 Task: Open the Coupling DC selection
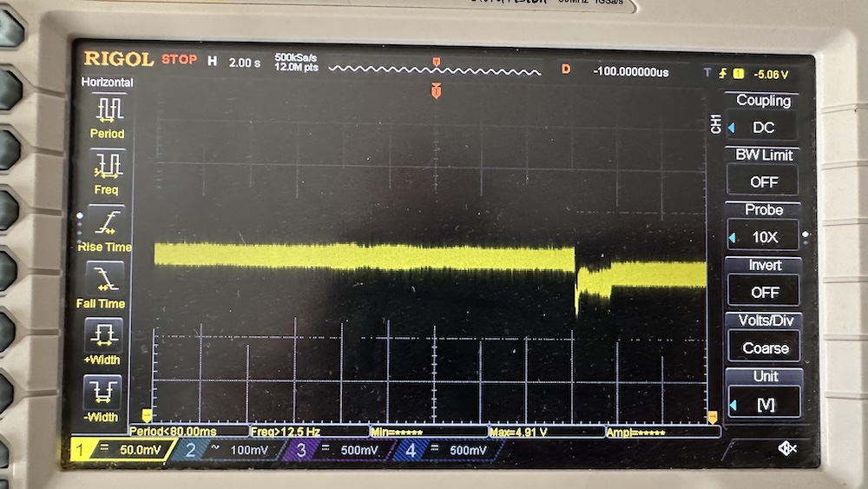point(764,127)
